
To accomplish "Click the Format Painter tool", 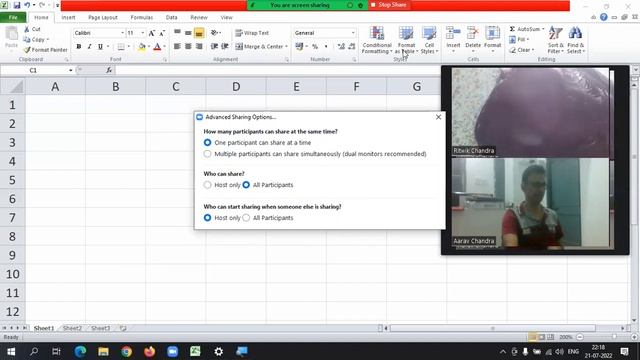I will (45, 50).
